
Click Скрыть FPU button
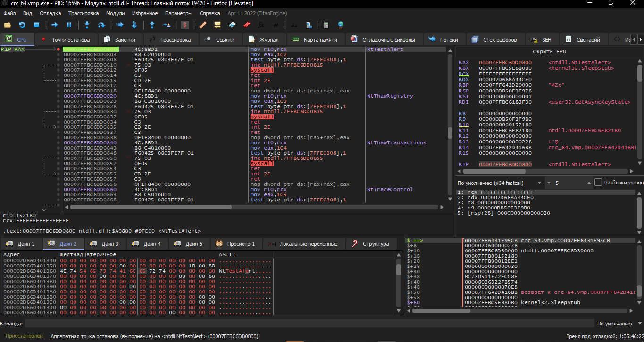coord(549,52)
